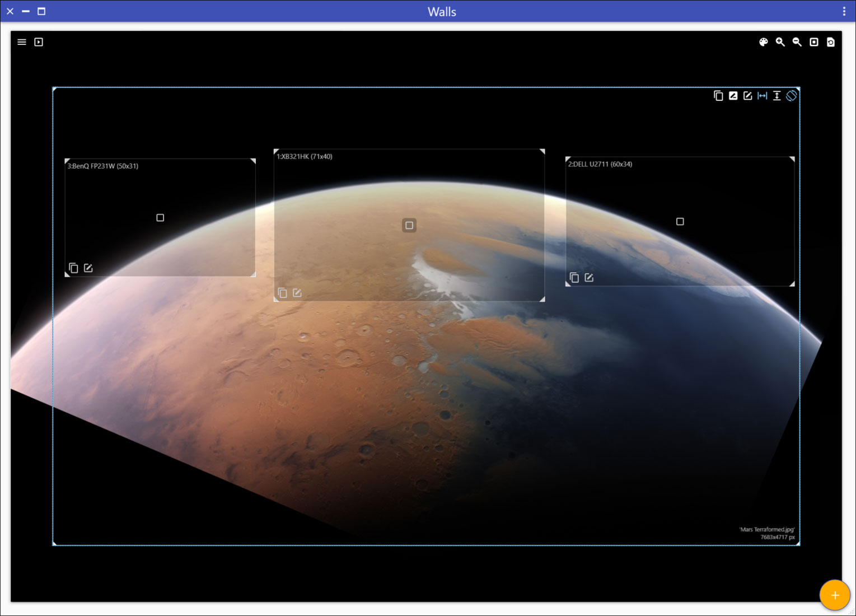Copy the DELL U2711 monitor region
856x616 pixels.
click(x=574, y=278)
